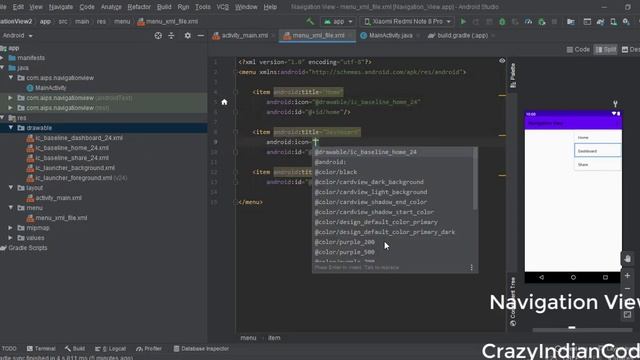
Task: Expand the values folder
Action: pos(11,238)
